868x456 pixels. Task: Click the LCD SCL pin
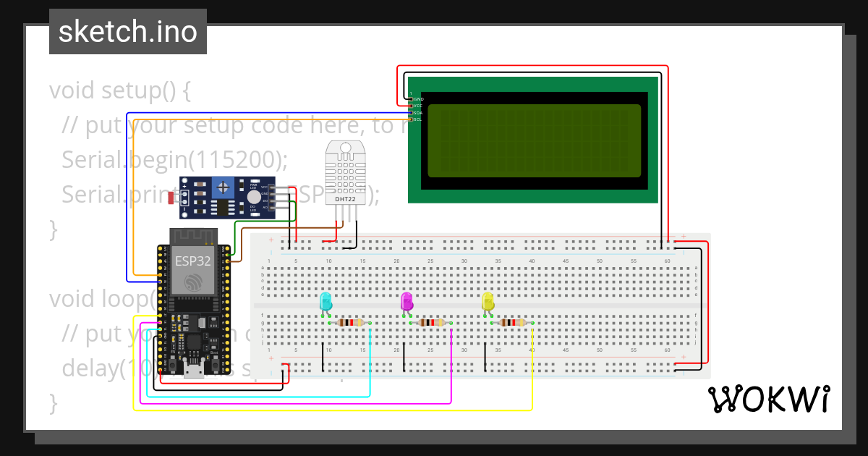pyautogui.click(x=411, y=119)
